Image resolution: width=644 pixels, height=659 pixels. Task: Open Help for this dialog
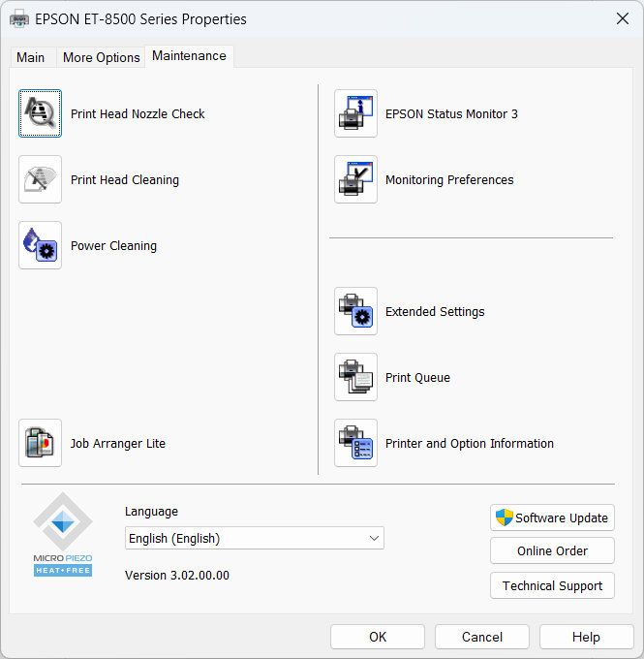[586, 637]
